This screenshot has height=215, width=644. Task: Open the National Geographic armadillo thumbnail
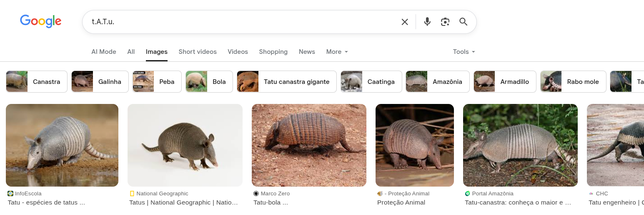click(185, 145)
